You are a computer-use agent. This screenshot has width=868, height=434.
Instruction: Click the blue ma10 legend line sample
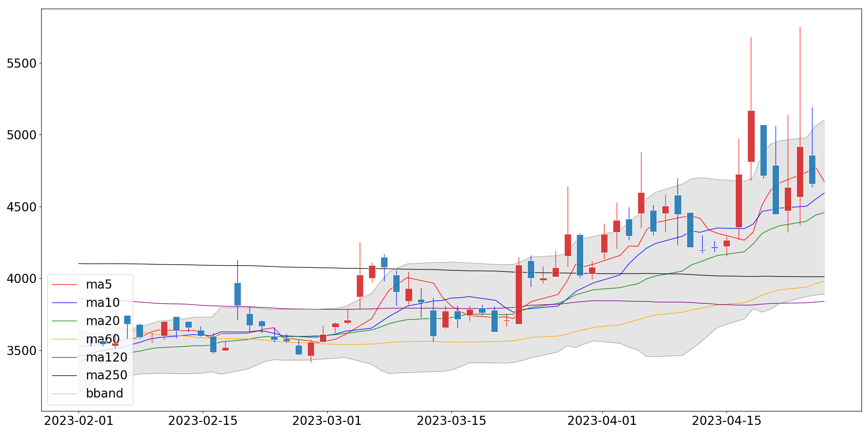tap(64, 303)
